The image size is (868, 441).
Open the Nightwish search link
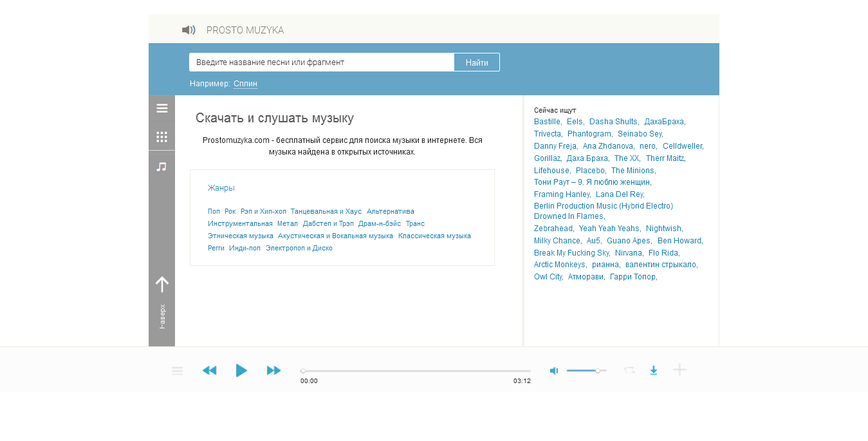663,229
